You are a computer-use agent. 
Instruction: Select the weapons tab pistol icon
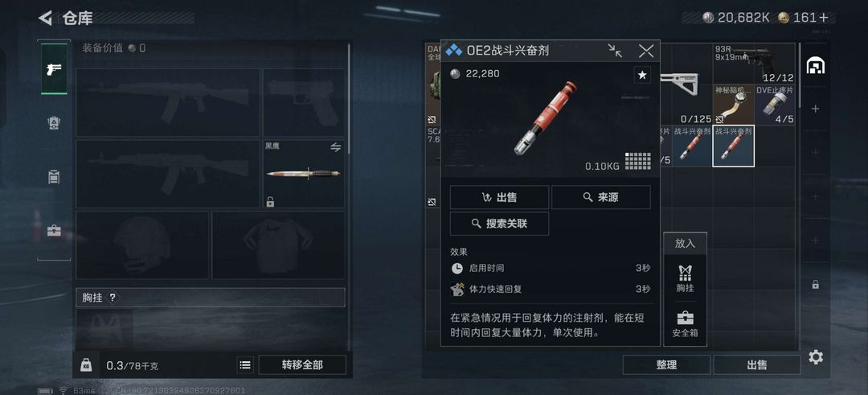click(55, 69)
